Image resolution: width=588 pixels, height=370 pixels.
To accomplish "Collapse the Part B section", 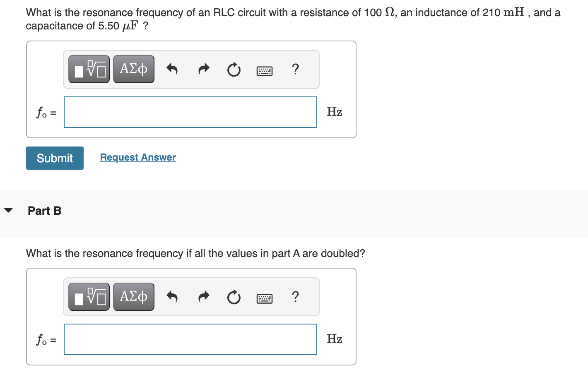I will (x=9, y=210).
